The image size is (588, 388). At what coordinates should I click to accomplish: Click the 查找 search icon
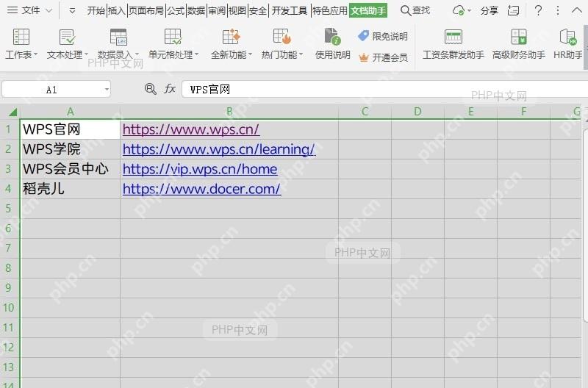[406, 10]
